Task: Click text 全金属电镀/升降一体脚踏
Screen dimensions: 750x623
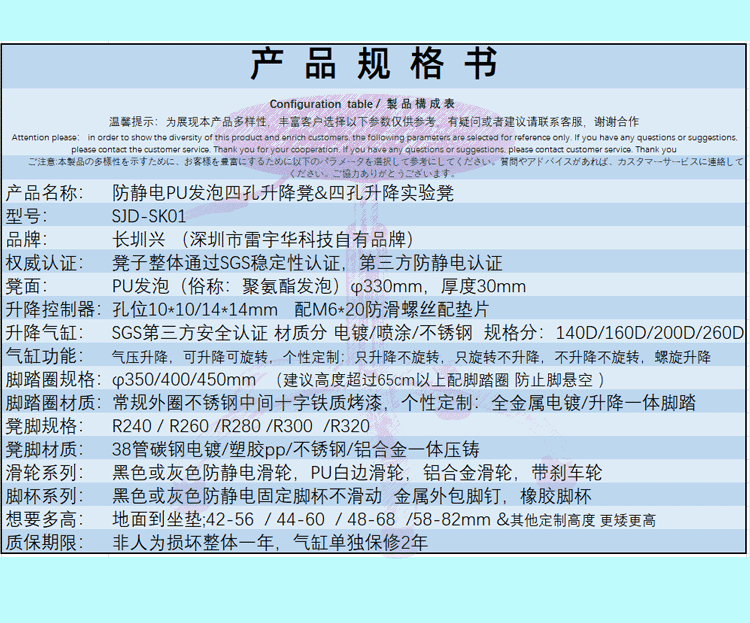Action: pyautogui.click(x=594, y=403)
